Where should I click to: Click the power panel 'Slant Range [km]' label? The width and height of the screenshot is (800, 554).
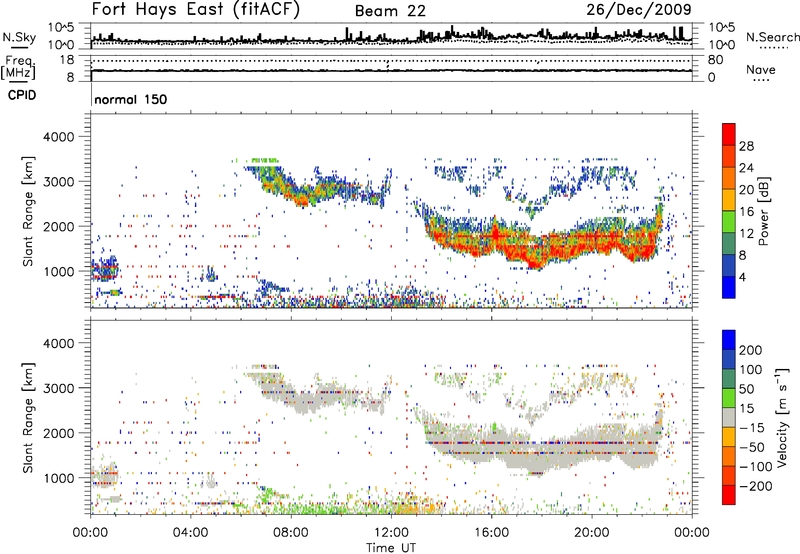(x=28, y=212)
